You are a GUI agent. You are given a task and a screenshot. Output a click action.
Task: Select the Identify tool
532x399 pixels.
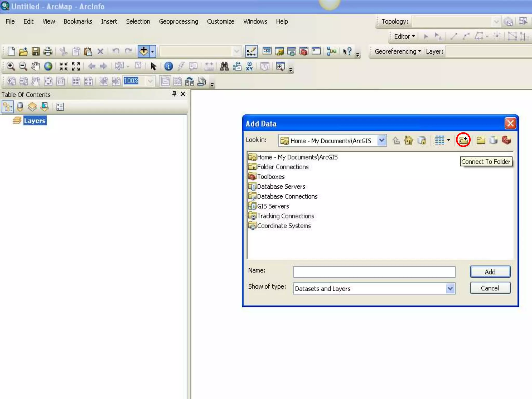(168, 66)
